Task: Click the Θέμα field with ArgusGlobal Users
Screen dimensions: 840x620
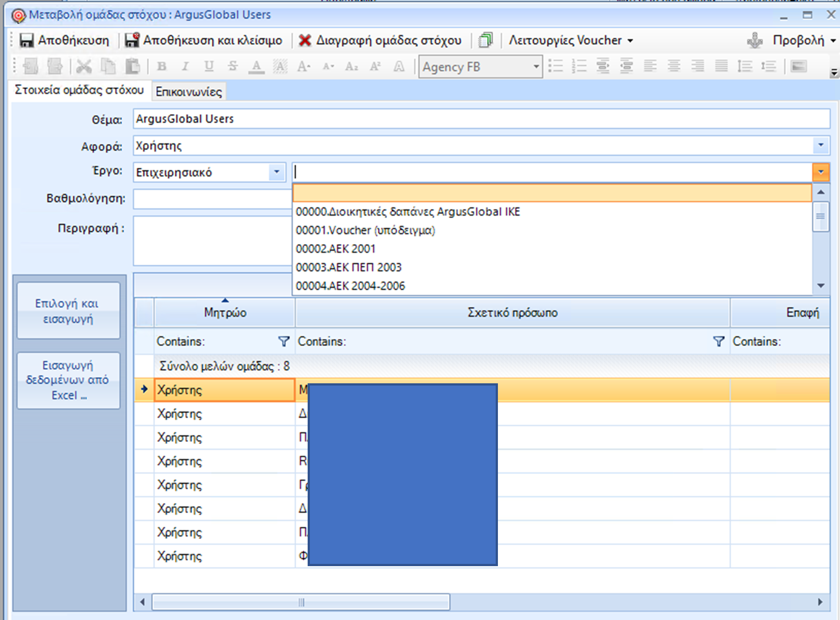Action: pos(482,119)
